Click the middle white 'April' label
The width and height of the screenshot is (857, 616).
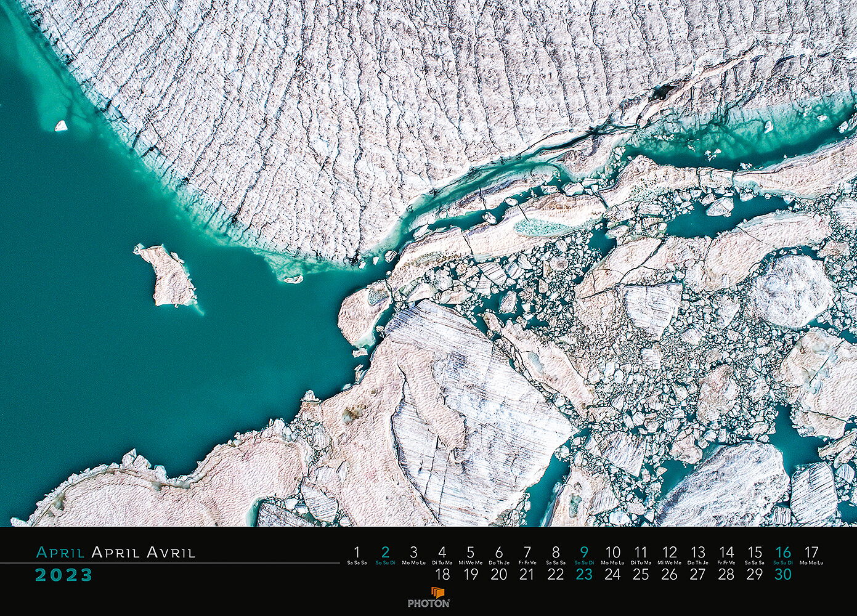coord(115,552)
